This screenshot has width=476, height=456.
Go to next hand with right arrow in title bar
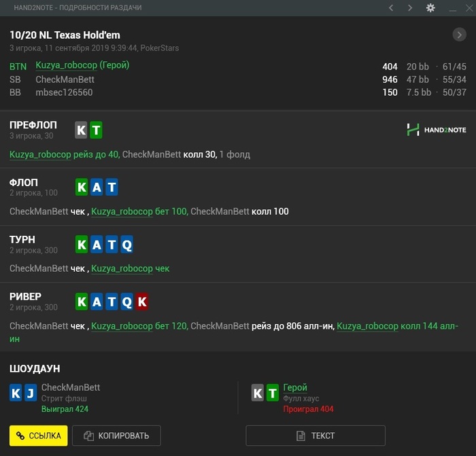tap(410, 7)
